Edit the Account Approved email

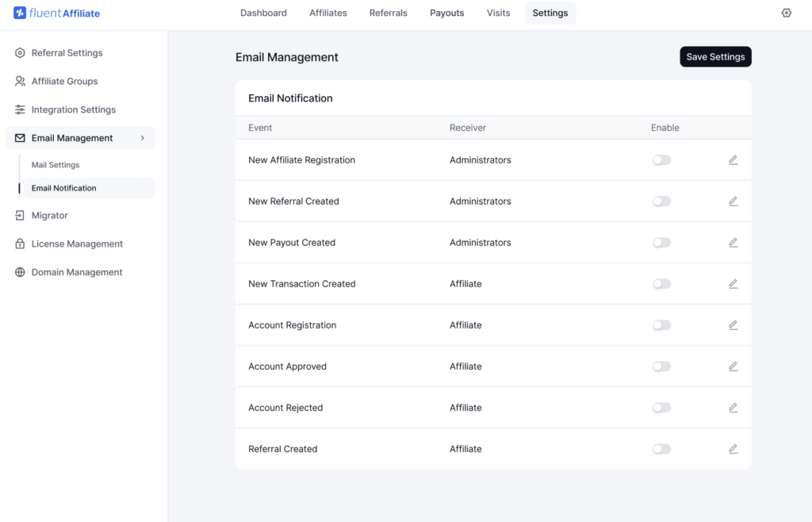pos(733,367)
